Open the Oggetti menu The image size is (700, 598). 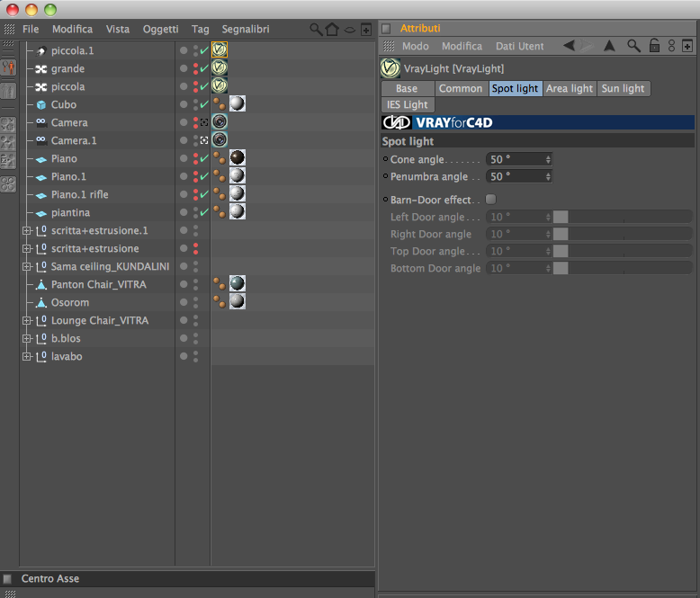click(x=160, y=30)
